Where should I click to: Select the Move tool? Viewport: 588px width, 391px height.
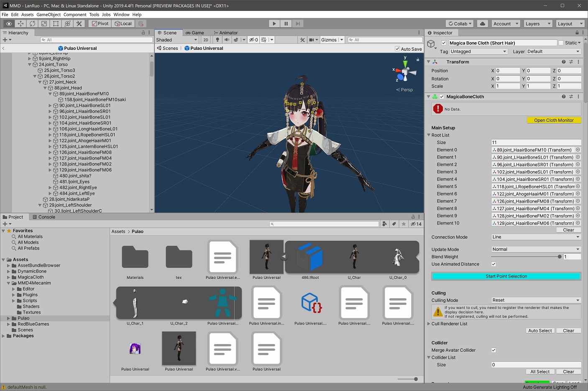tap(20, 23)
